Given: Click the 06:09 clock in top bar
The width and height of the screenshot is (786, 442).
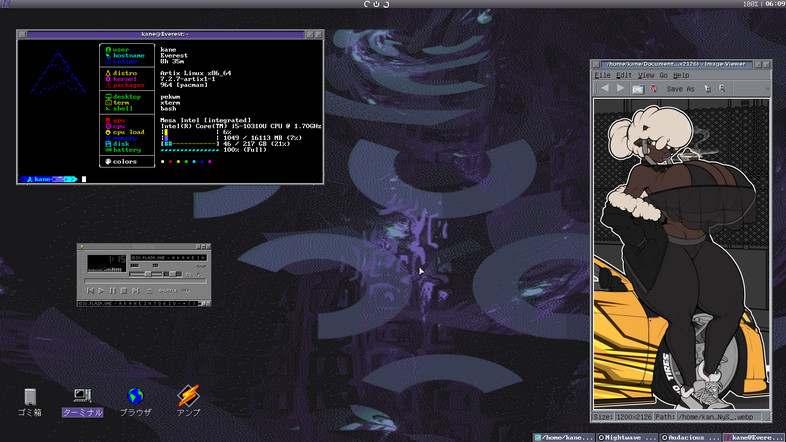Looking at the screenshot, I should coord(775,4).
